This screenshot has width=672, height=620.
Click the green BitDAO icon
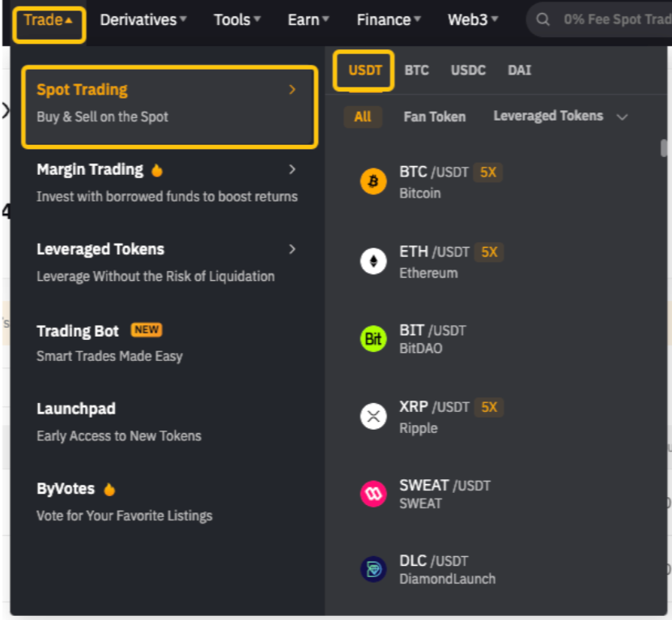point(373,339)
